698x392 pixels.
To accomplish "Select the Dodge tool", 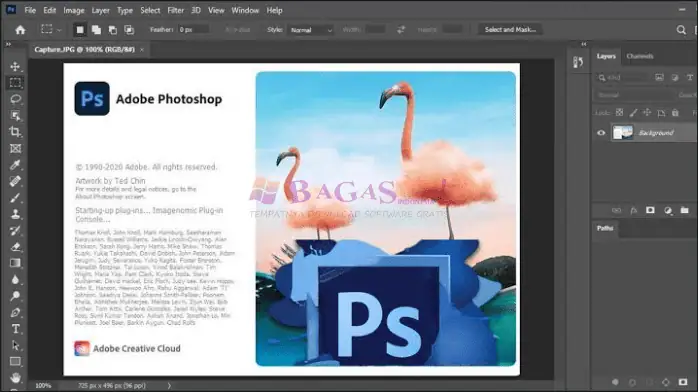I will tap(15, 296).
